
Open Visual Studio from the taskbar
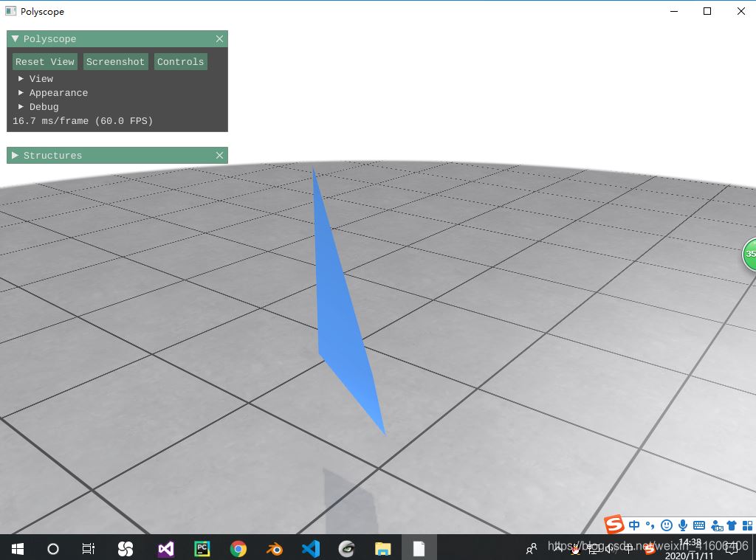(165, 548)
